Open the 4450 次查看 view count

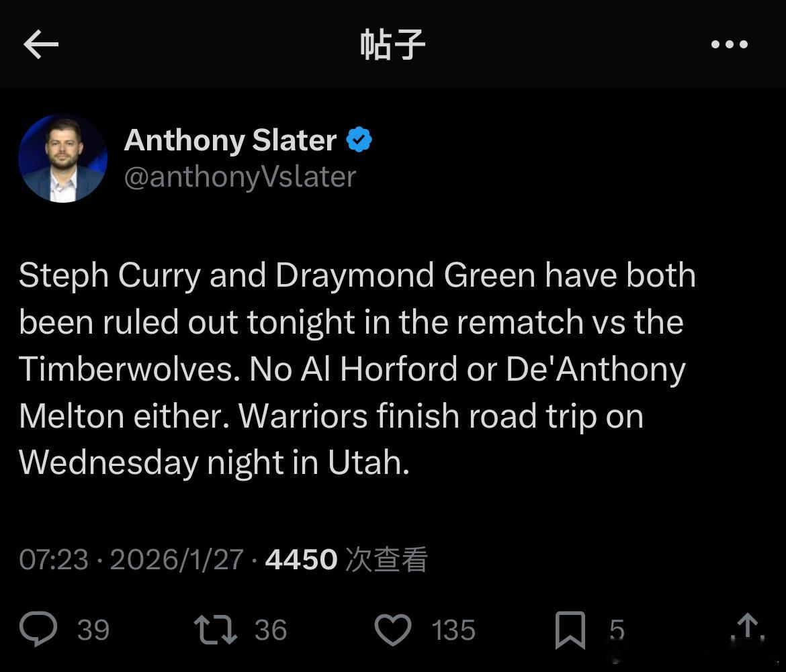[x=346, y=559]
